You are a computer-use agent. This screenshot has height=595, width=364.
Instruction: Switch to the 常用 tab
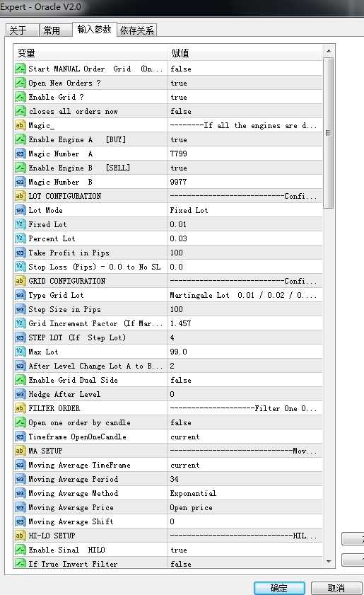point(55,30)
